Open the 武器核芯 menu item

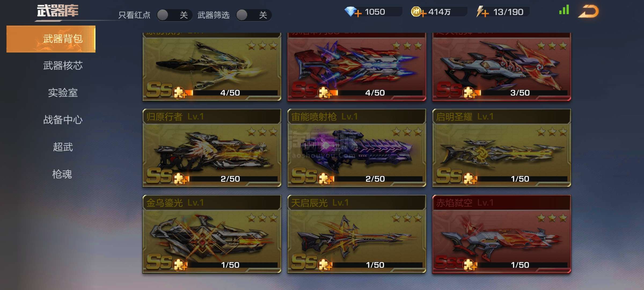pyautogui.click(x=63, y=66)
